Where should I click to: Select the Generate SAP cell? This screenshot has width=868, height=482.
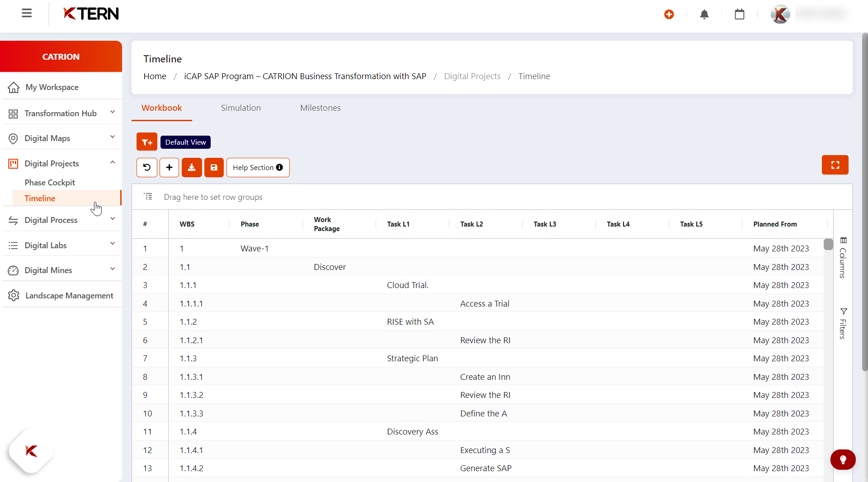tap(486, 468)
